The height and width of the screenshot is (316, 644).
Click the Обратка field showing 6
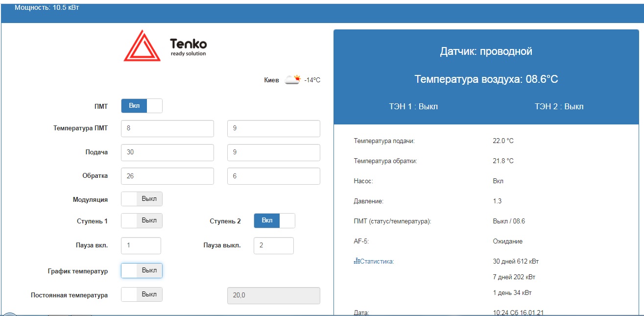pos(274,176)
